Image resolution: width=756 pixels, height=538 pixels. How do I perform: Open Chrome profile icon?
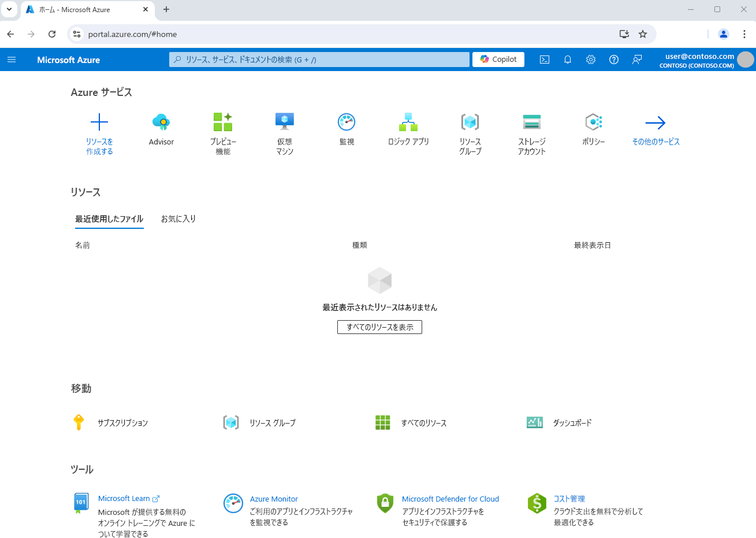(x=724, y=34)
